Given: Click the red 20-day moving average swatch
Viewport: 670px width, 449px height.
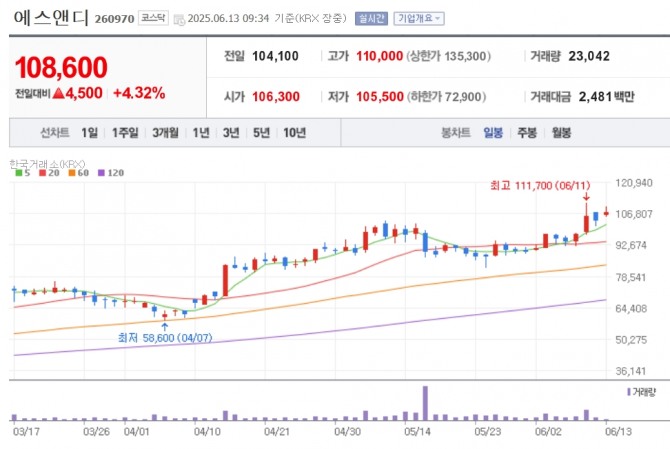Looking at the screenshot, I should click(42, 173).
